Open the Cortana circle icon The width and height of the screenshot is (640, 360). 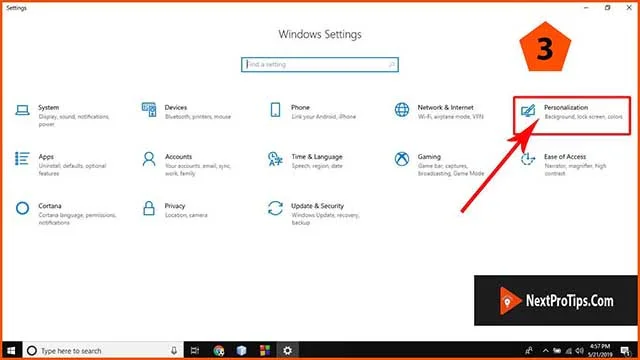22,208
